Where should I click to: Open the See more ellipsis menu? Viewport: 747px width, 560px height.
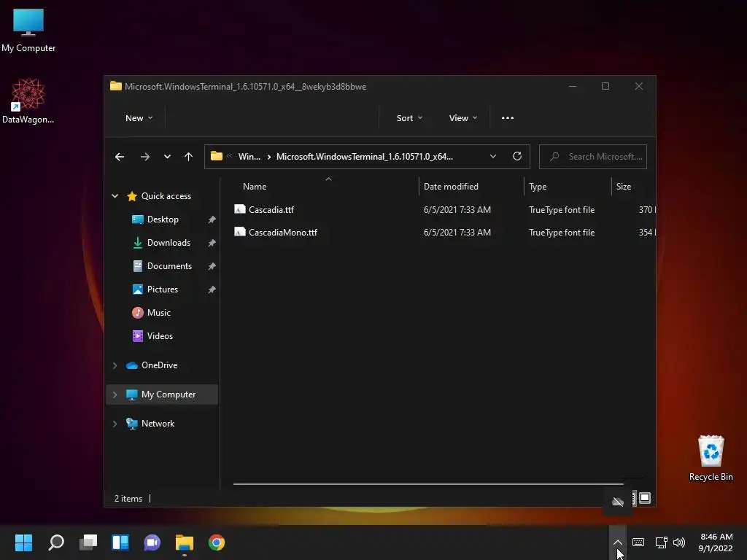click(x=508, y=118)
